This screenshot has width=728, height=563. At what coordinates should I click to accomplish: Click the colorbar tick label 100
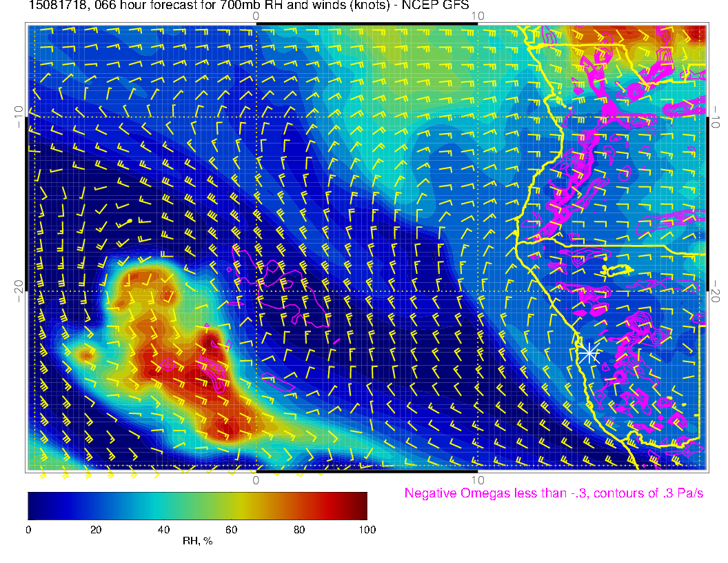point(367,530)
